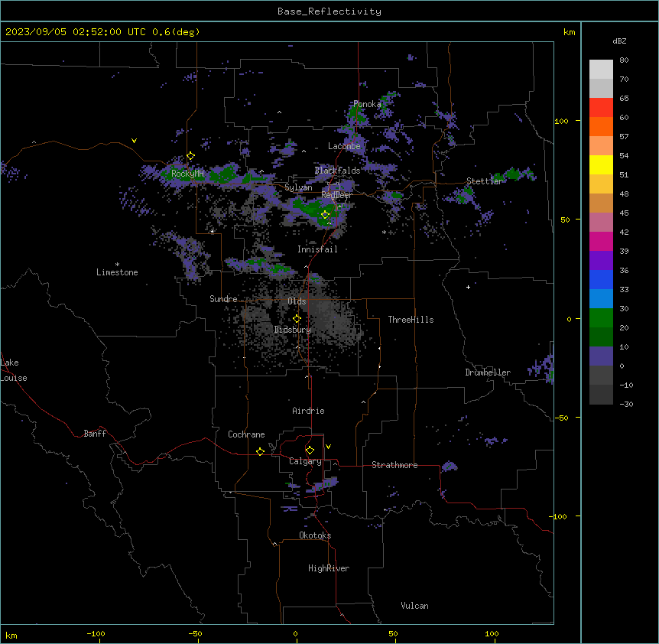Click the 0 tick on bottom axis
The image size is (659, 644).
click(295, 633)
